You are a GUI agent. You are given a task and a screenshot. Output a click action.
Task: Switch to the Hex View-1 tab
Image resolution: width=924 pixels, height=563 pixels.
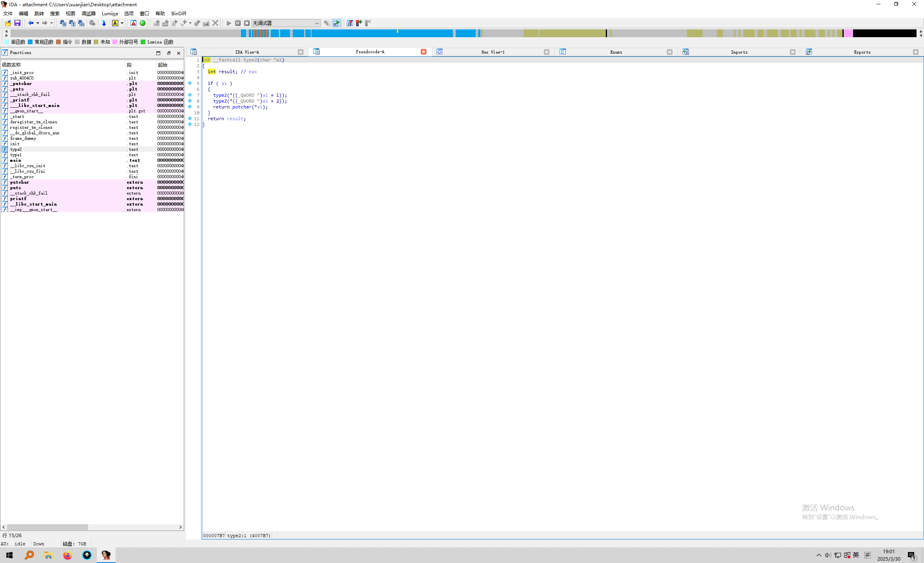coord(493,52)
